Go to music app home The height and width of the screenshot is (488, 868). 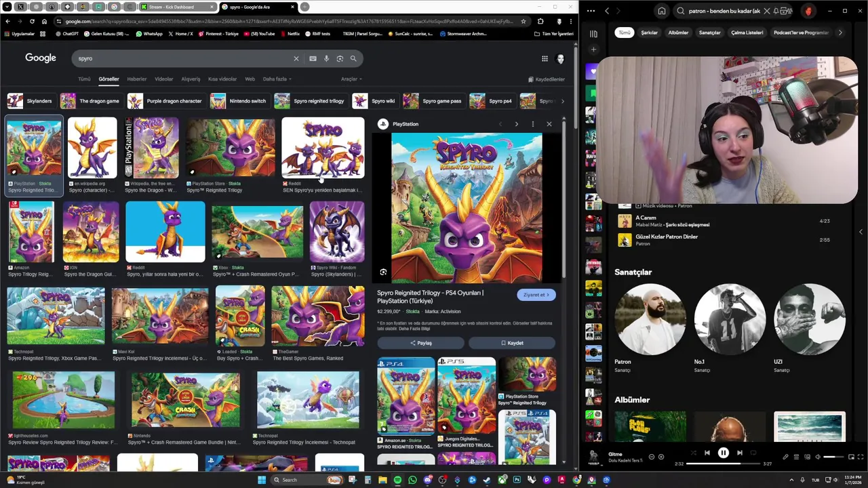[662, 11]
